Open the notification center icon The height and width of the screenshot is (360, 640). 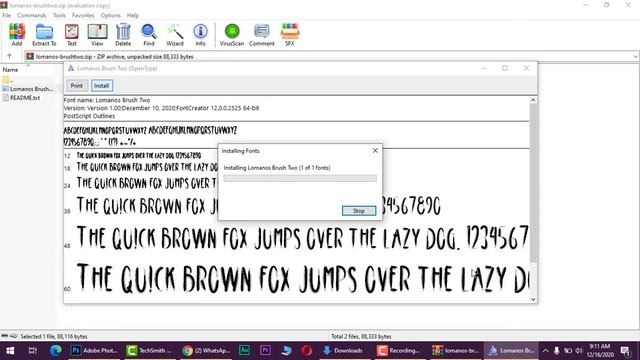tap(625, 351)
